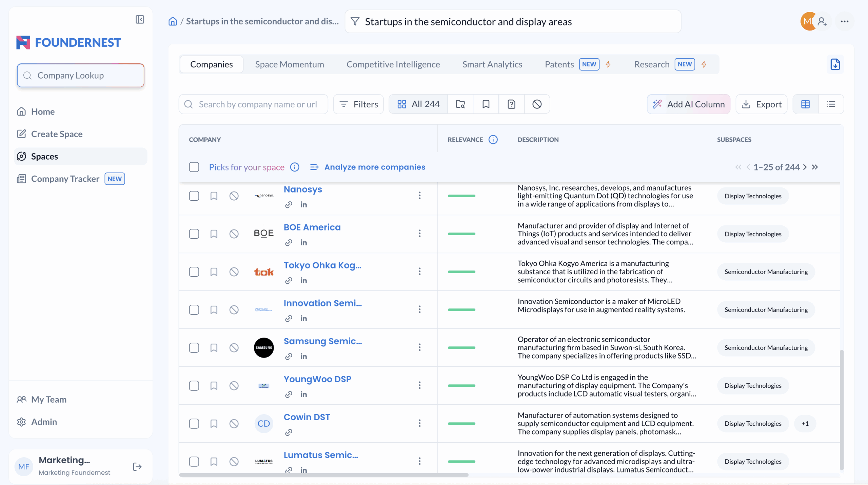The width and height of the screenshot is (868, 485).
Task: Open Nanosys website link icon
Action: click(x=289, y=205)
